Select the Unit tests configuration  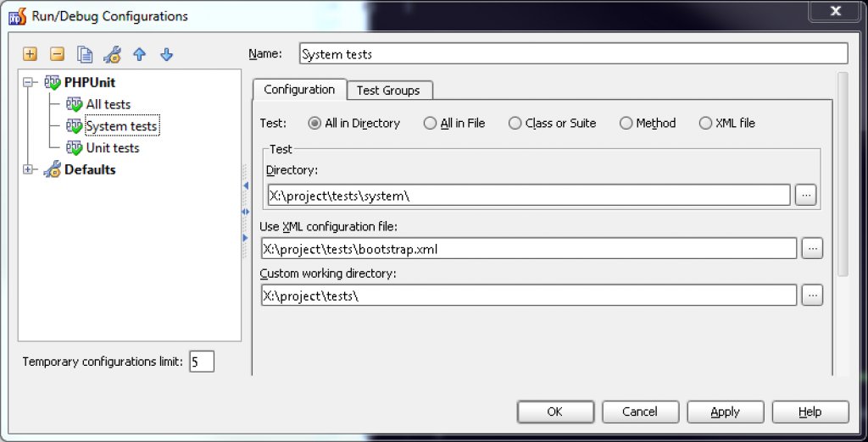tap(112, 147)
